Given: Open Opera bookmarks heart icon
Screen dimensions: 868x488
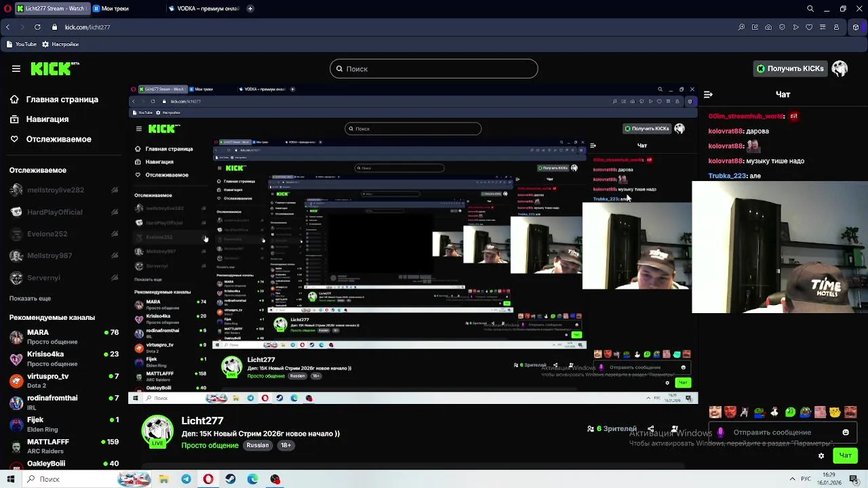Looking at the screenshot, I should pyautogui.click(x=809, y=27).
